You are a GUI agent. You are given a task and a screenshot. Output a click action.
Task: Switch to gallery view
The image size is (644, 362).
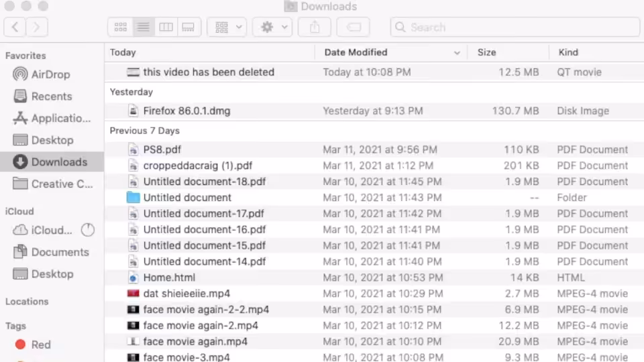pyautogui.click(x=189, y=27)
